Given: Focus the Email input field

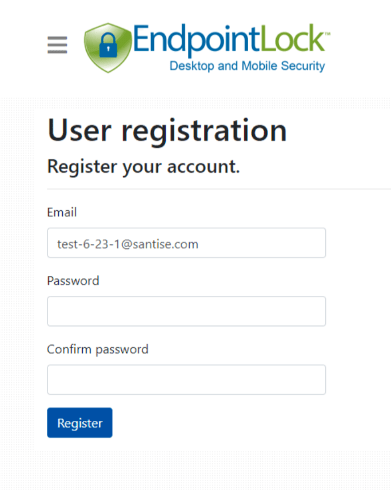Looking at the screenshot, I should coord(186,243).
